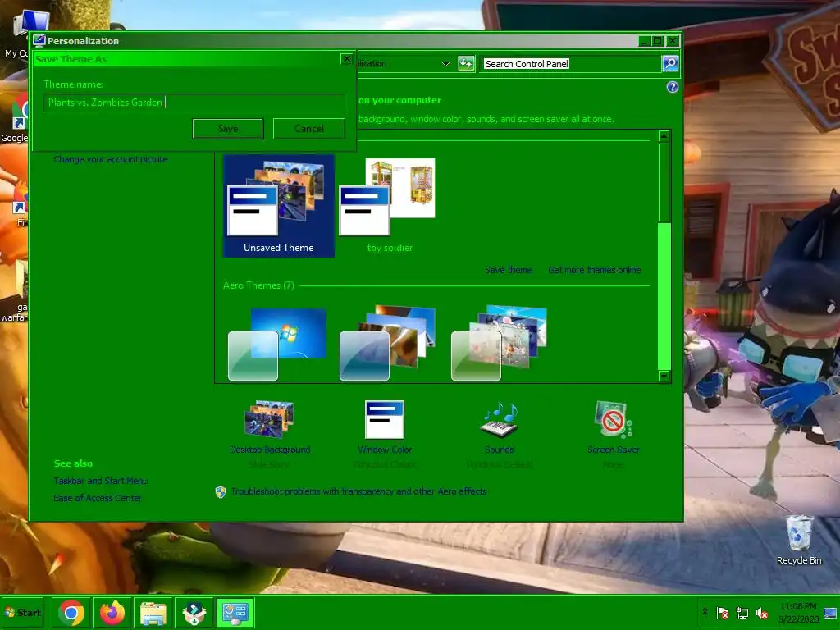
Task: Click the Theme name text field
Action: (194, 103)
